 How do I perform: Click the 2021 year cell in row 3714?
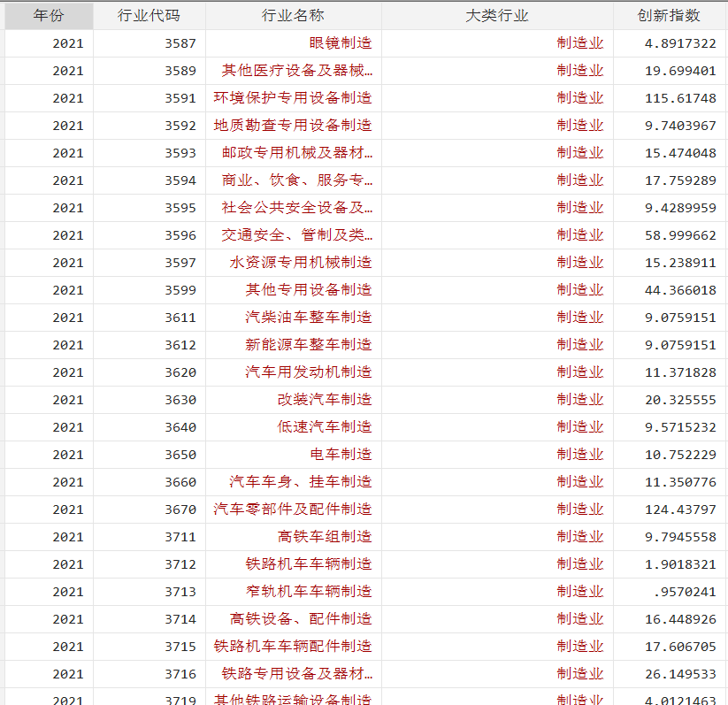(49, 619)
